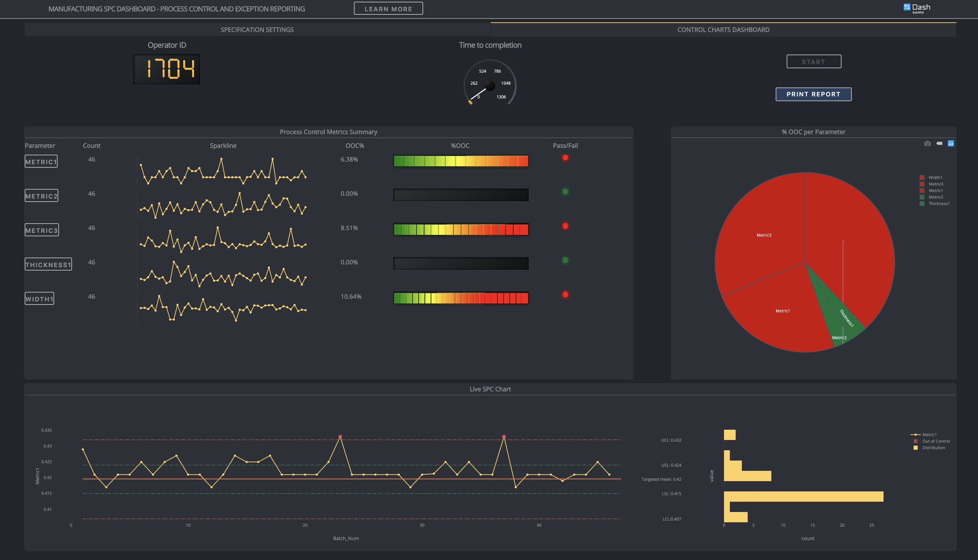Toggle Out of Control trace in SPC legend
The image size is (978, 560).
935,441
